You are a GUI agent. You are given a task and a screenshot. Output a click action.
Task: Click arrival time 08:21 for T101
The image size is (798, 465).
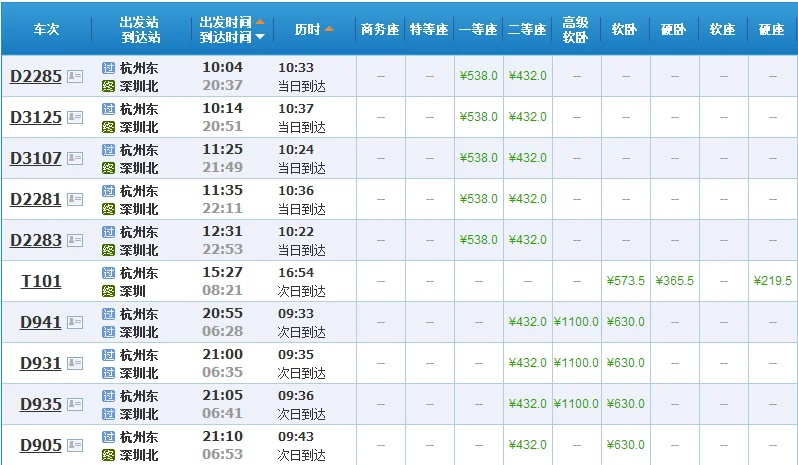point(222,290)
